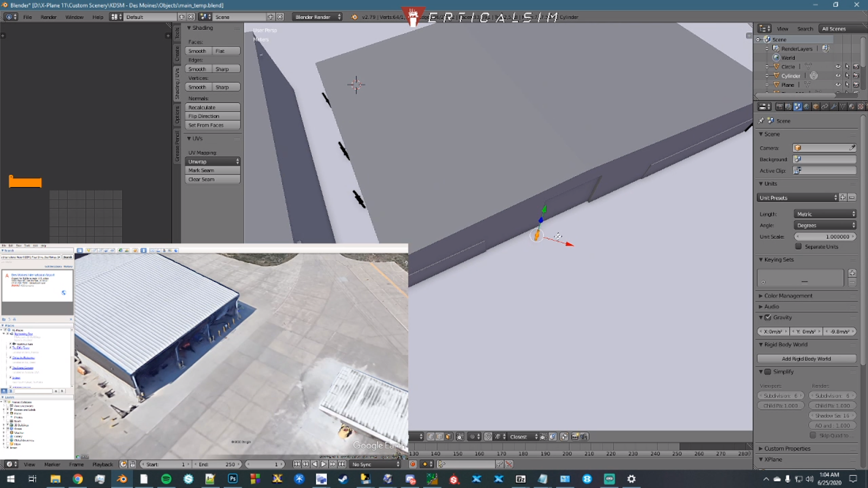Open the Material properties sphere icon

(x=852, y=107)
